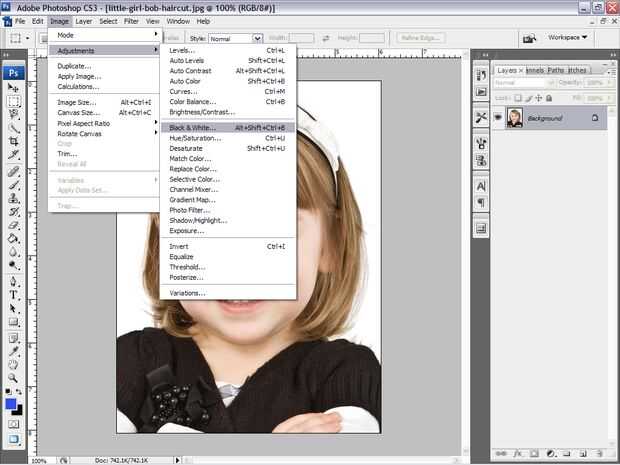Open the Style dropdown in options bar
The image size is (620, 465).
coord(257,38)
